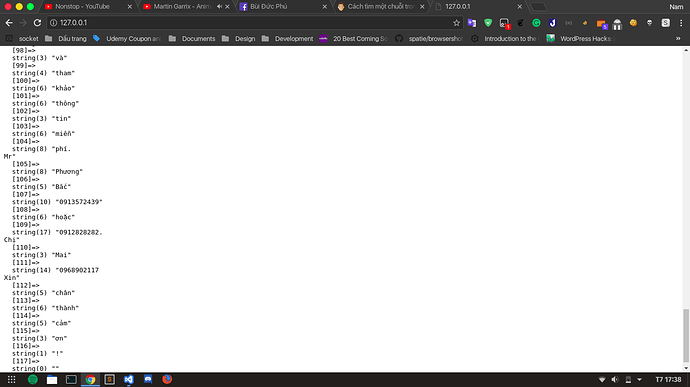Open the Development bookmarks folder
Screen dimensions: 690x387
tap(287, 39)
